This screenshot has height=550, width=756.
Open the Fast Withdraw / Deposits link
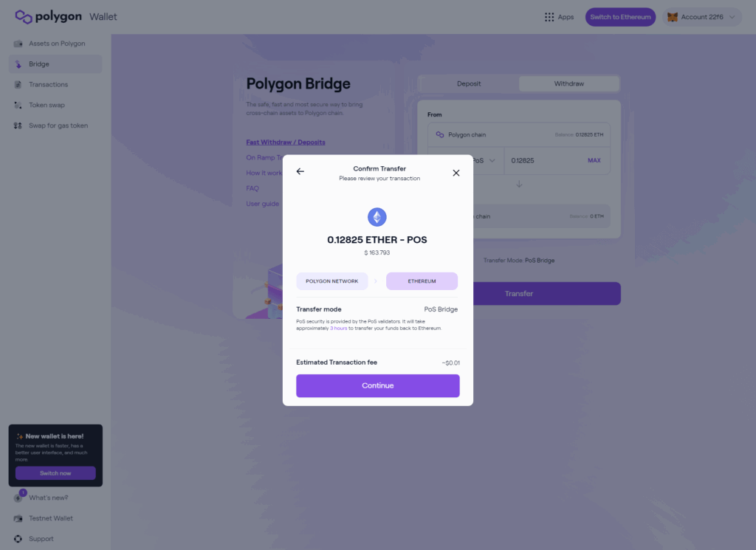(x=286, y=142)
